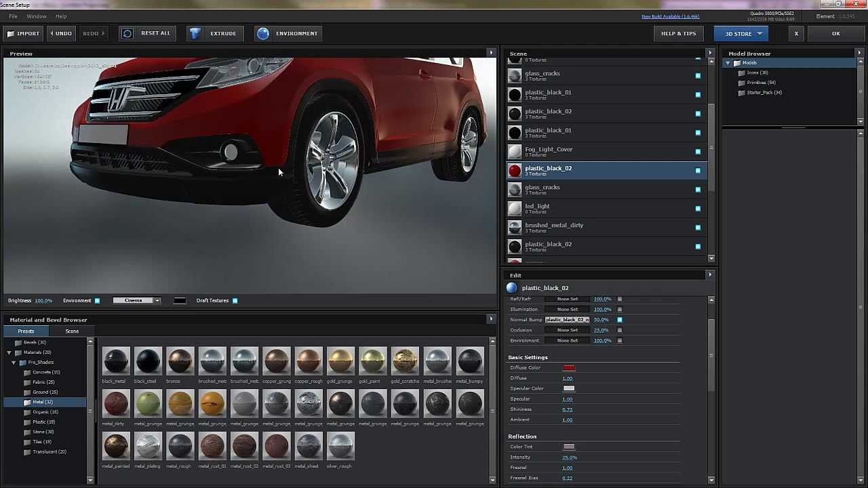Screen dimensions: 868x488
Task: Open the 3D Store dropdown
Action: (743, 33)
